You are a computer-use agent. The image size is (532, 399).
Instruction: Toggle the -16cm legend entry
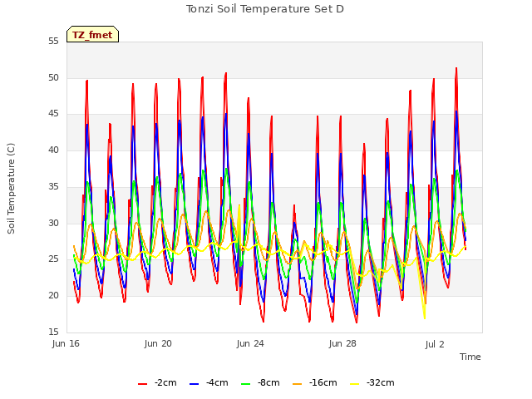coord(314,382)
